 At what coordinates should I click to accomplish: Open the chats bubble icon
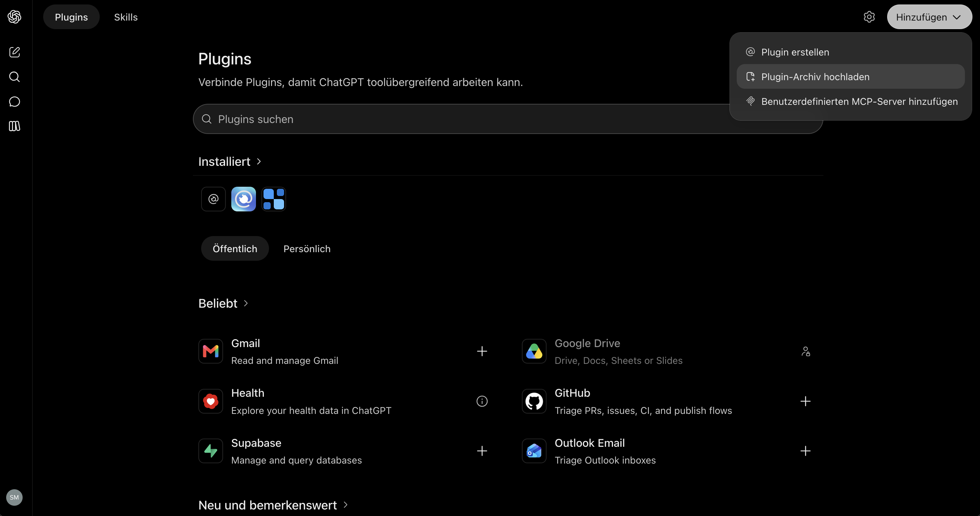coord(14,102)
